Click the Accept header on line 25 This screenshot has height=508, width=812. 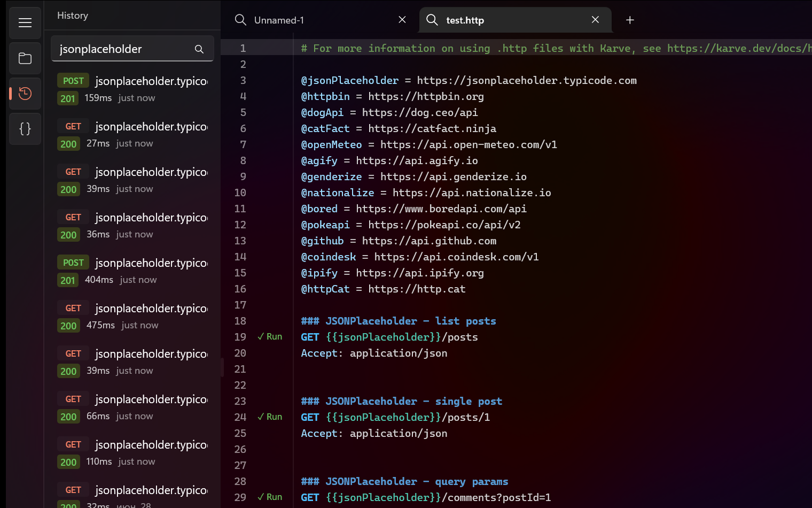[x=374, y=433]
